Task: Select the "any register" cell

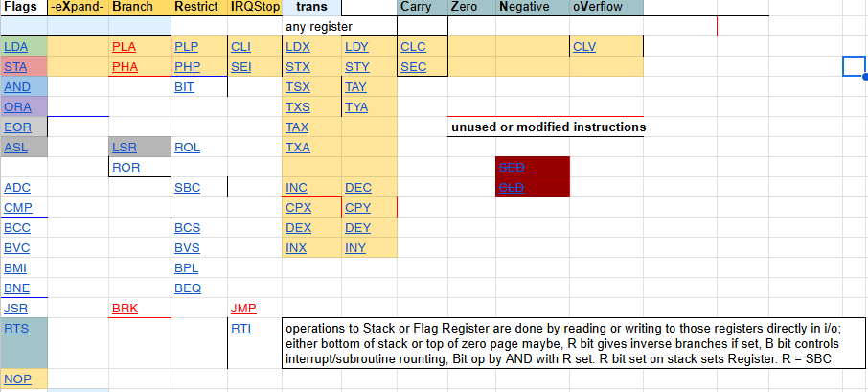Action: (x=319, y=26)
